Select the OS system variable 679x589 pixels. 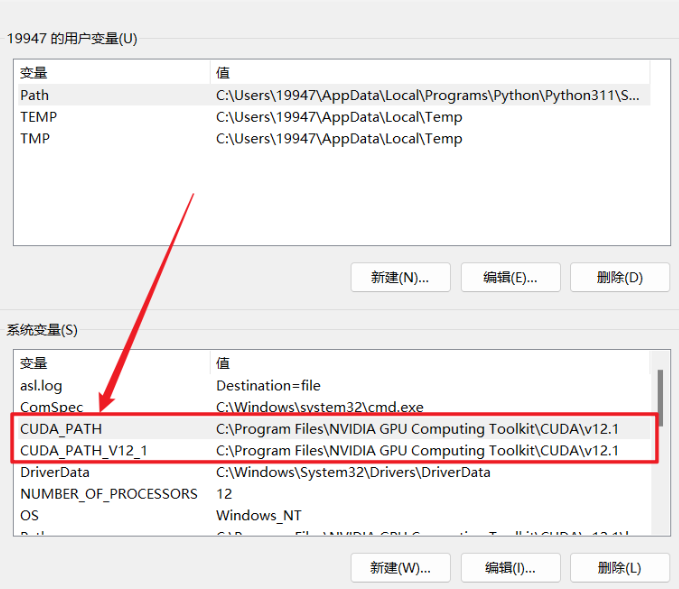click(333, 515)
